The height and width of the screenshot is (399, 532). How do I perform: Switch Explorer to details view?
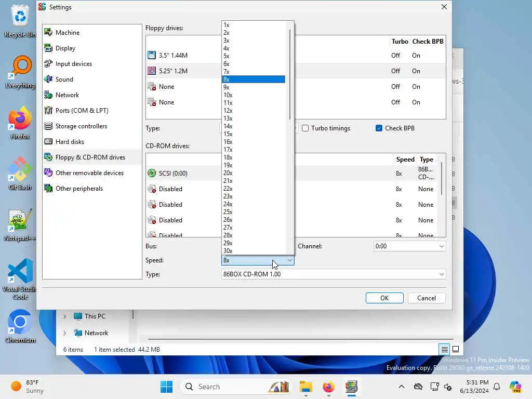tap(444, 349)
